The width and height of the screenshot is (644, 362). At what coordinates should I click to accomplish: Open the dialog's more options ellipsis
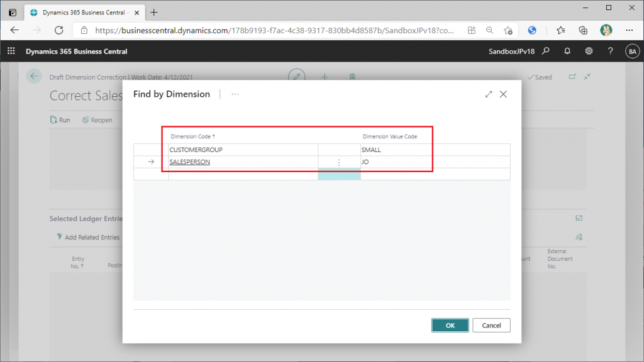(235, 94)
